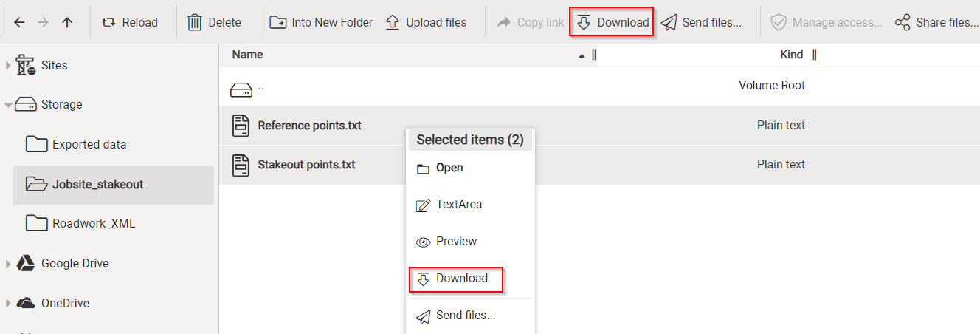Image resolution: width=980 pixels, height=334 pixels.
Task: Select Preview from context menu
Action: point(456,242)
